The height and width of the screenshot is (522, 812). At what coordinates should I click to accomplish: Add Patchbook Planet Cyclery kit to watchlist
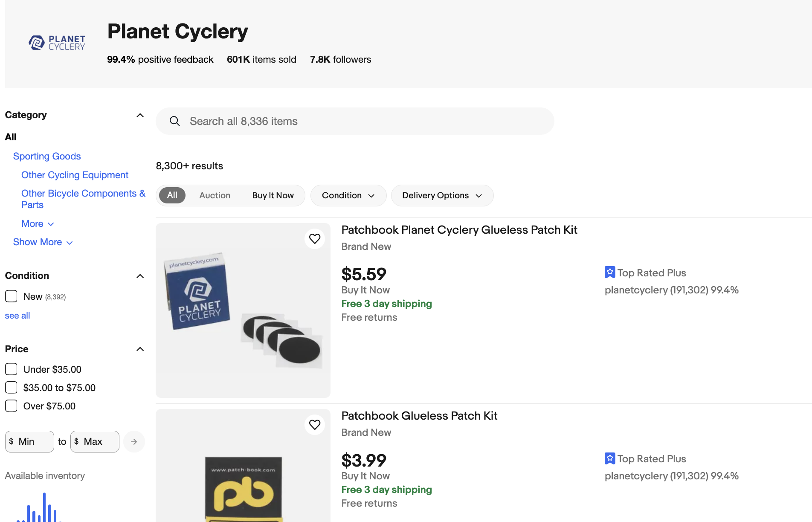pos(315,239)
